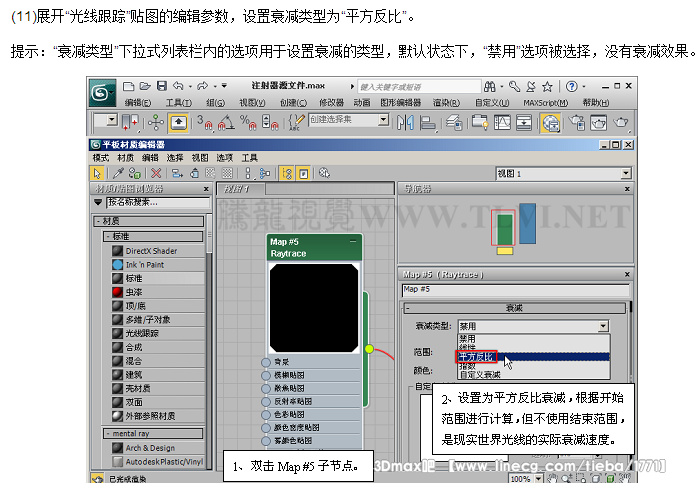Viewport: 695px width, 483px height.
Task: Collapse the 衰减 rollout header
Action: pos(515,308)
